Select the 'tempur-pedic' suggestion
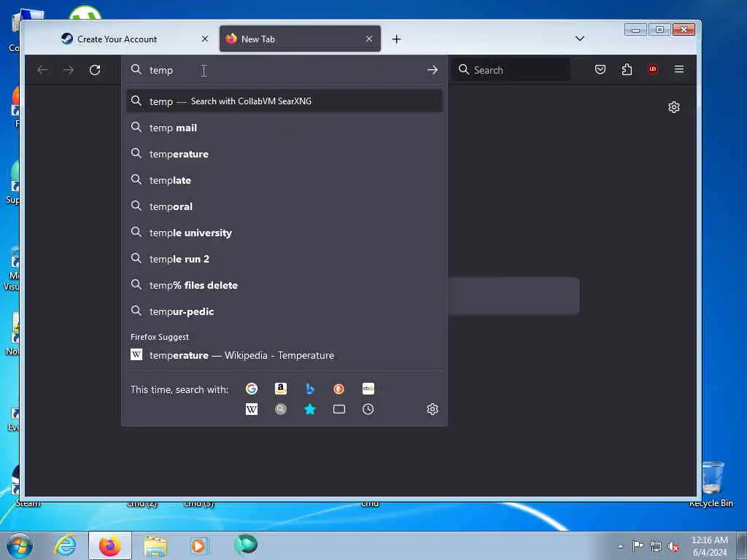747x560 pixels. [x=284, y=311]
